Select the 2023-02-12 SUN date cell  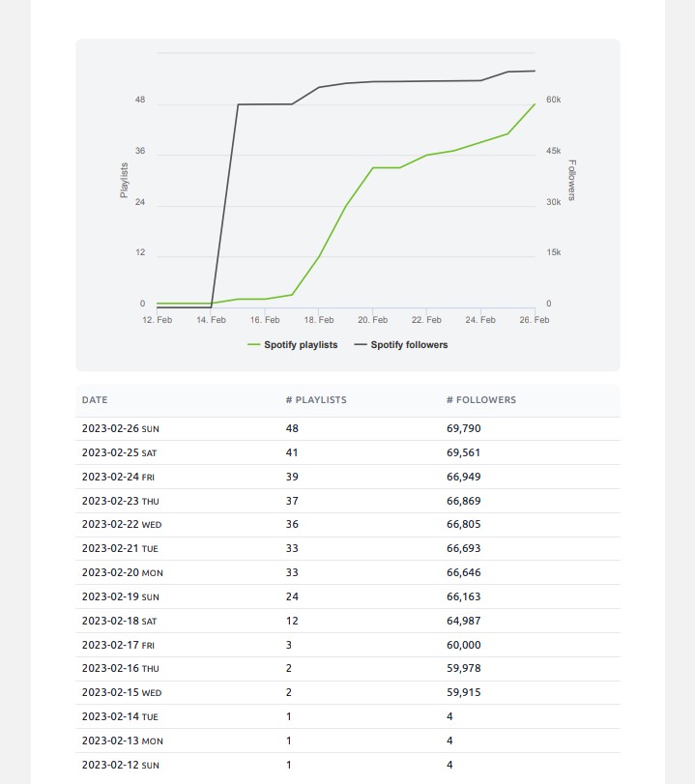point(121,765)
